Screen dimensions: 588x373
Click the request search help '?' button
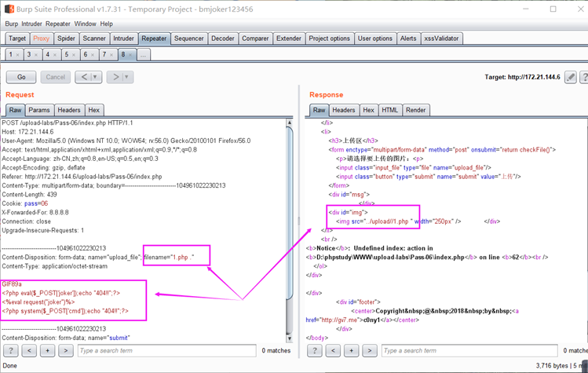click(12, 350)
